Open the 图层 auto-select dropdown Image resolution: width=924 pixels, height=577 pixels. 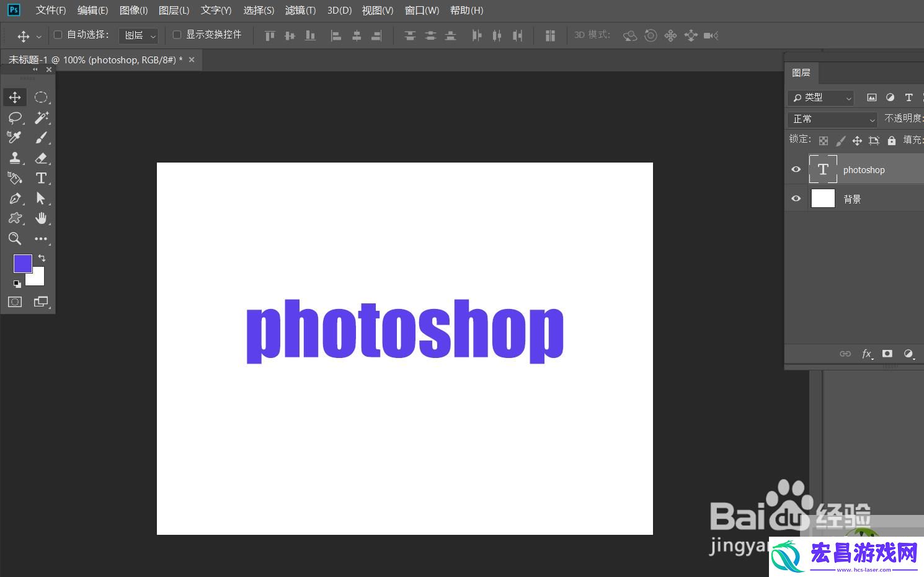pos(138,35)
